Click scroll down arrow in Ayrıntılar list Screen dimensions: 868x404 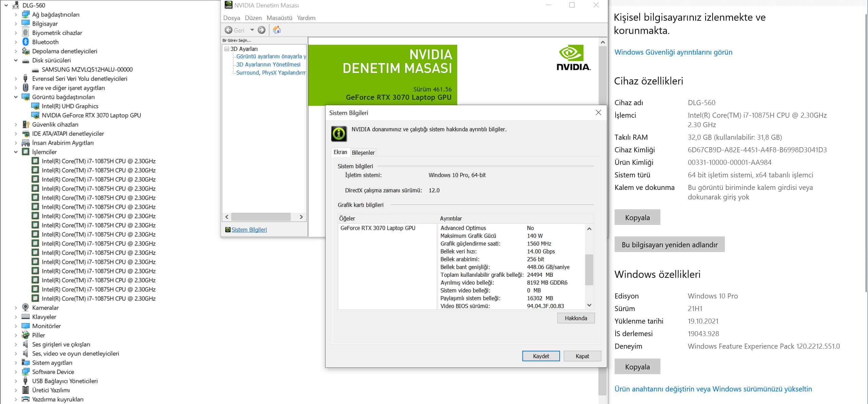click(589, 305)
